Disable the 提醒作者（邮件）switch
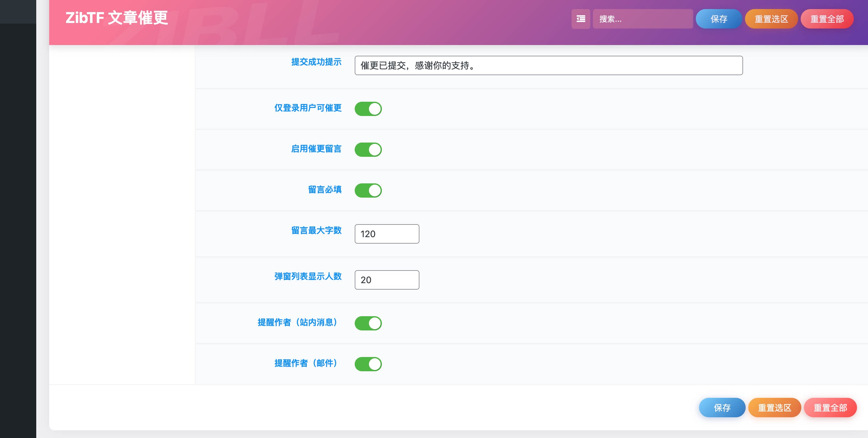The width and height of the screenshot is (868, 438). [368, 363]
